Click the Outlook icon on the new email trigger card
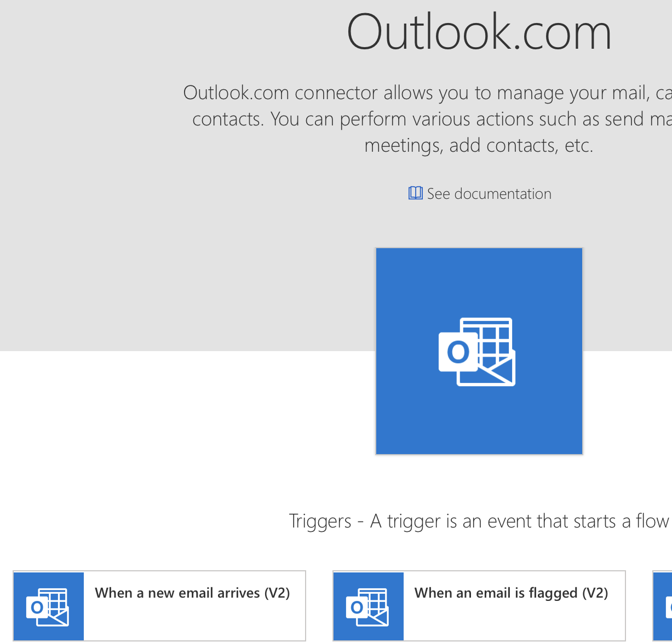Viewport: 672px width, 642px height. (48, 606)
